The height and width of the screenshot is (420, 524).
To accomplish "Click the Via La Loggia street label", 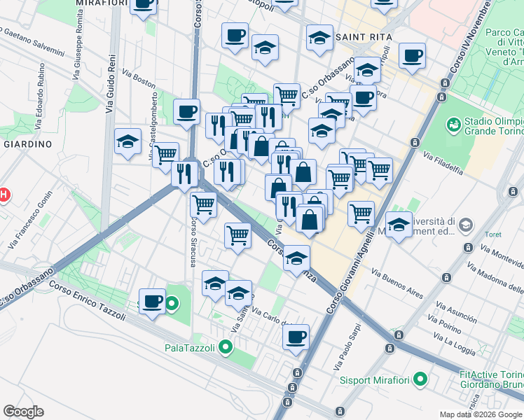I will point(455,344).
